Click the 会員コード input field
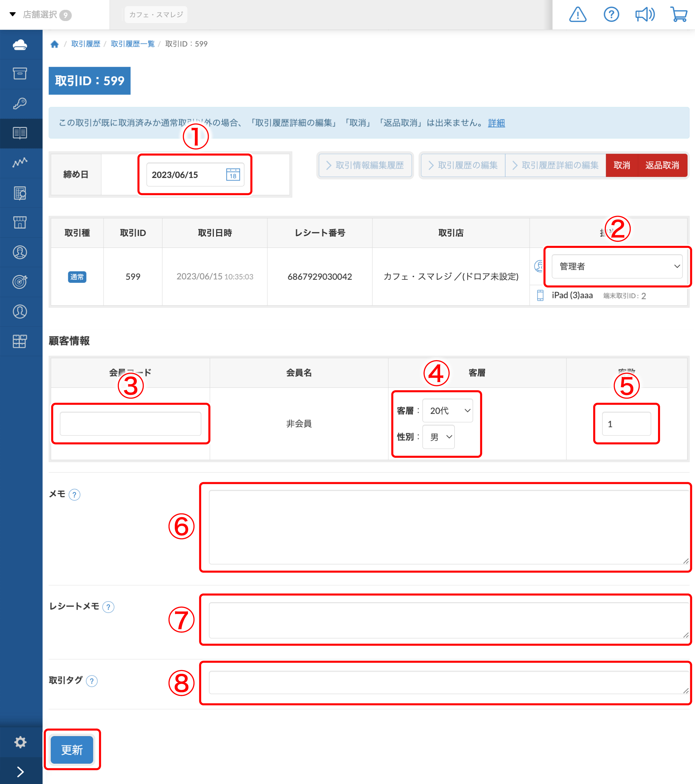The height and width of the screenshot is (784, 695). [x=130, y=424]
